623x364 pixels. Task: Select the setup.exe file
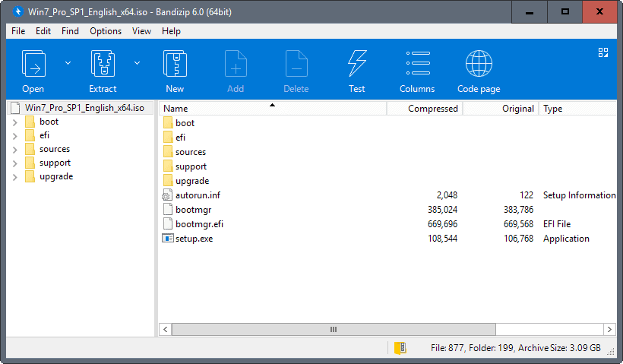(x=194, y=239)
